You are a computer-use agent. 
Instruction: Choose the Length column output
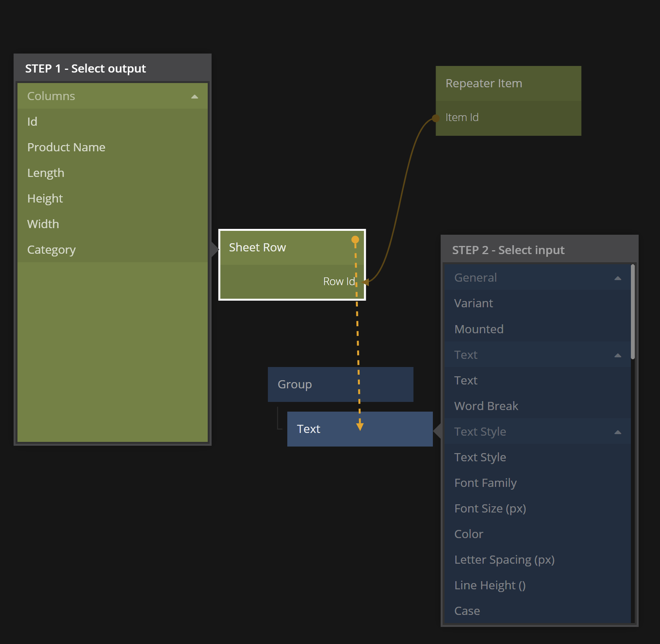(x=45, y=173)
